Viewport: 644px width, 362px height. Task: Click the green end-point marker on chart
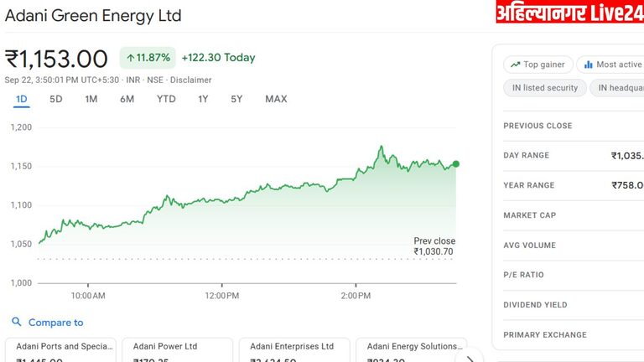456,164
